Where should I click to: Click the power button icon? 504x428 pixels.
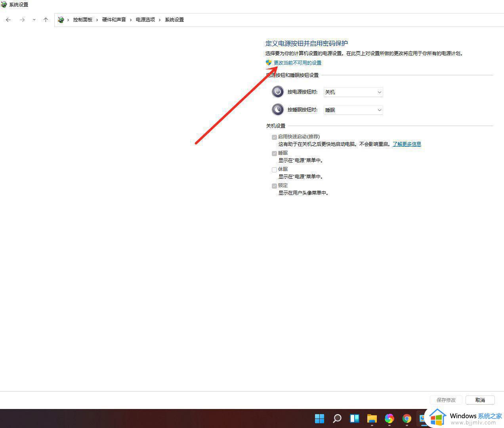278,92
